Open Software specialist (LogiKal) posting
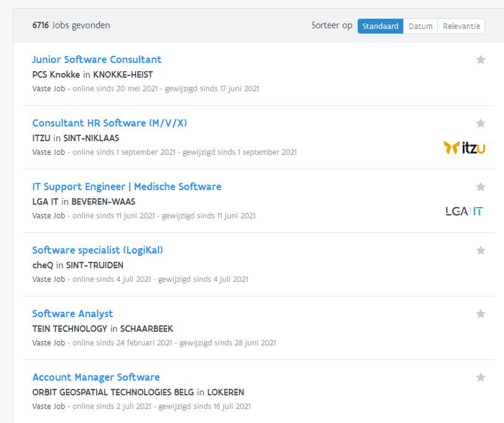This screenshot has height=423, width=504. (98, 251)
